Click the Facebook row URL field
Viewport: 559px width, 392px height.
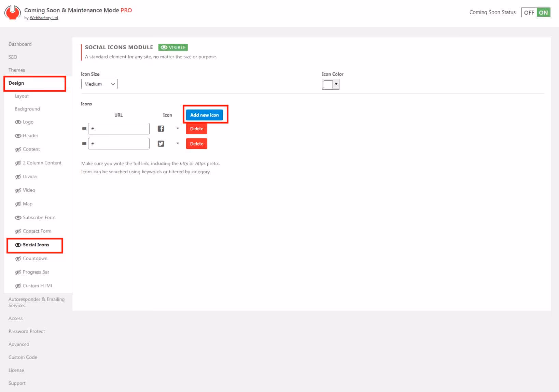click(x=119, y=129)
